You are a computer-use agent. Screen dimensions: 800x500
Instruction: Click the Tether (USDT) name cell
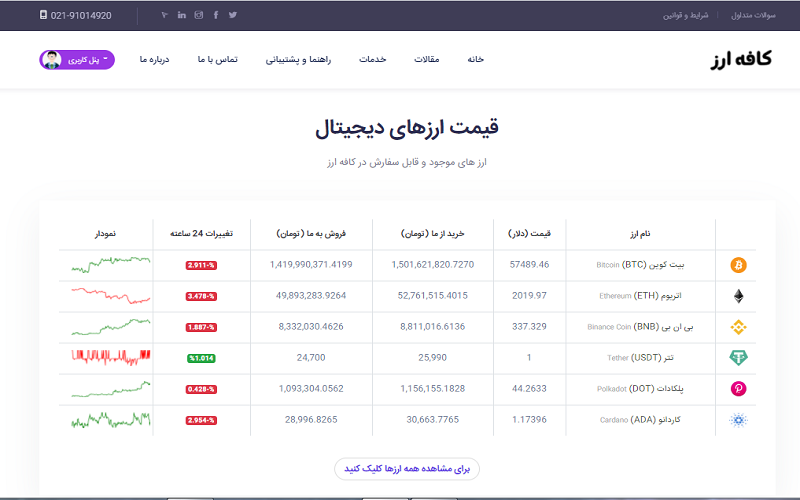(640, 358)
